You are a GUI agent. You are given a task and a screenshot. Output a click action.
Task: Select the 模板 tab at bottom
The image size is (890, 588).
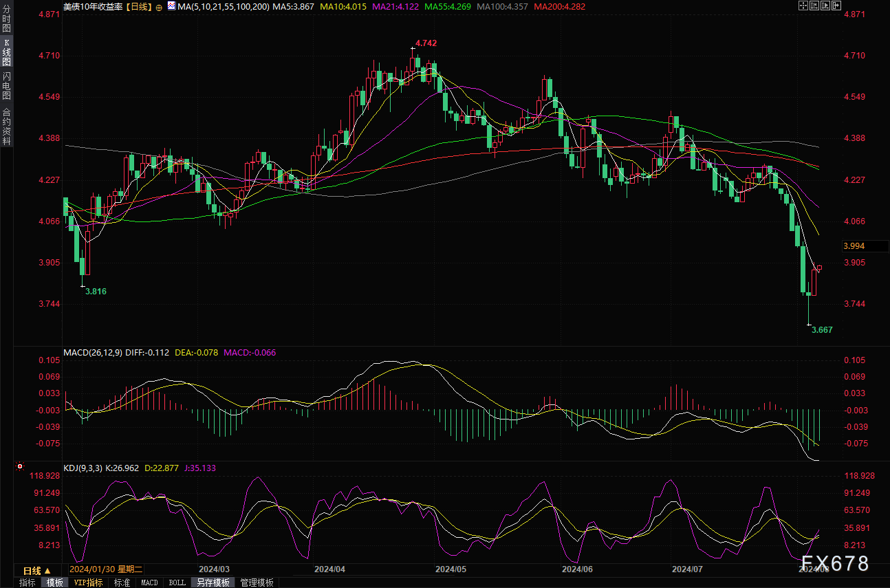(x=54, y=582)
